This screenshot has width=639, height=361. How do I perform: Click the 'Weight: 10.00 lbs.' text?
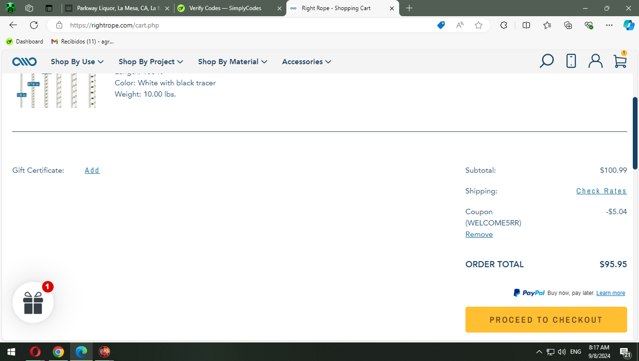click(145, 94)
